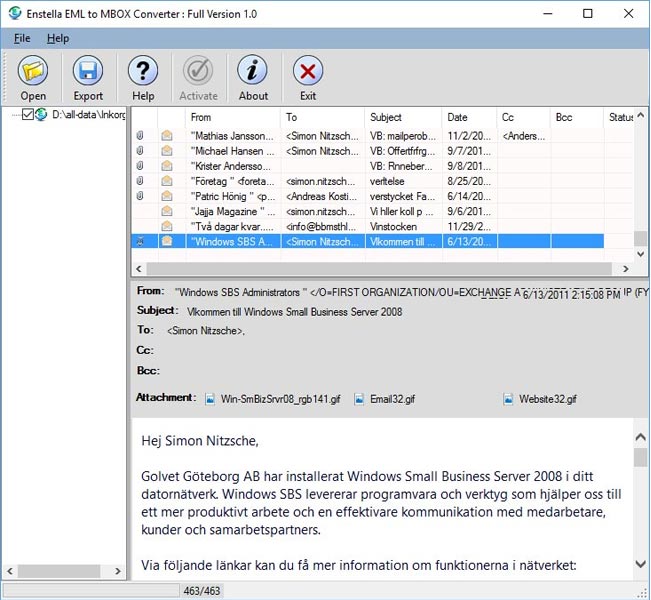651x600 pixels.
Task: Click the 463/463 status counter
Action: point(202,590)
